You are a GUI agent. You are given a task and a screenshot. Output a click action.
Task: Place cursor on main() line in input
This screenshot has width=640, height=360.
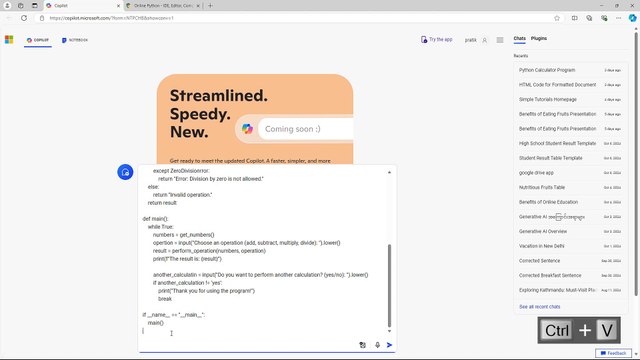(156, 323)
